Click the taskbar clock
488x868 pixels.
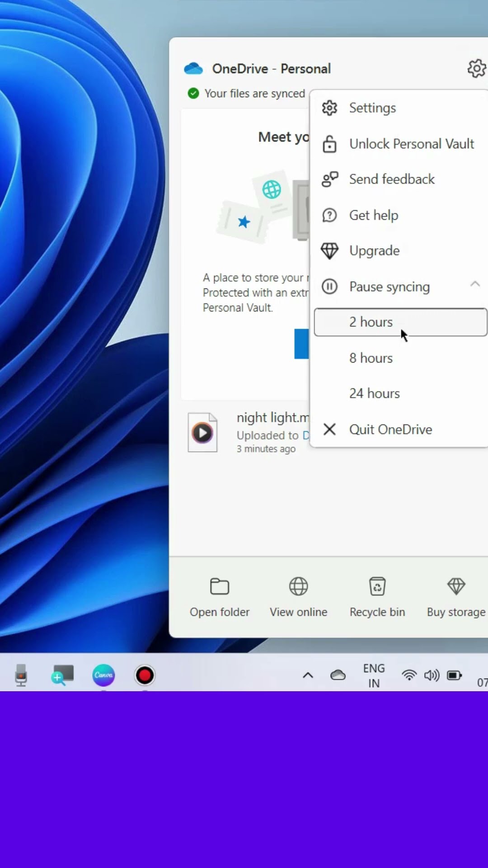point(483,682)
